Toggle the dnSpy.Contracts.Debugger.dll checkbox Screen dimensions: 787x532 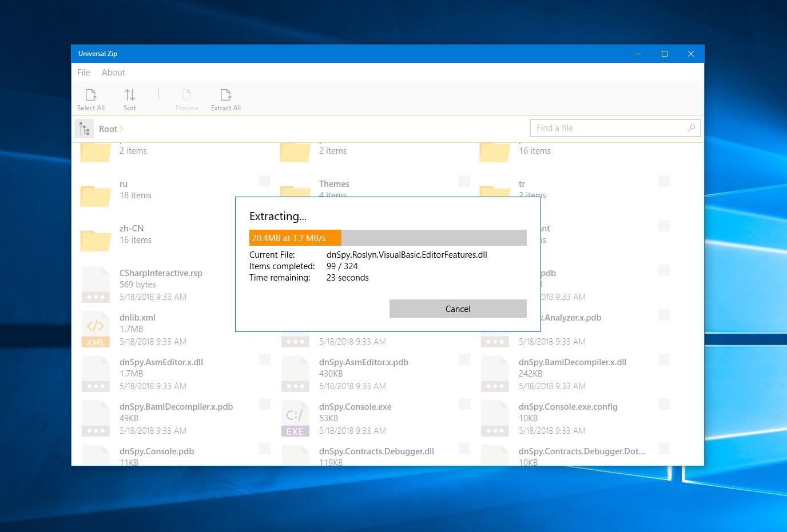[464, 449]
